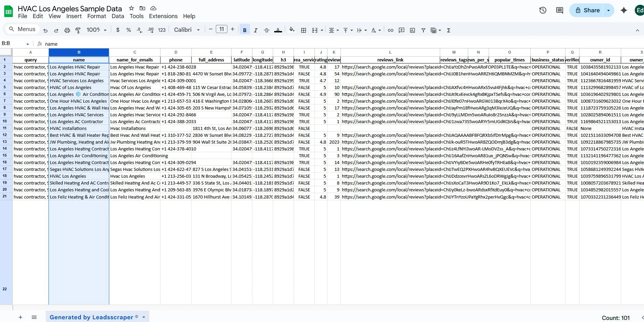Open the Extensions menu
This screenshot has height=322, width=644.
[x=163, y=16]
